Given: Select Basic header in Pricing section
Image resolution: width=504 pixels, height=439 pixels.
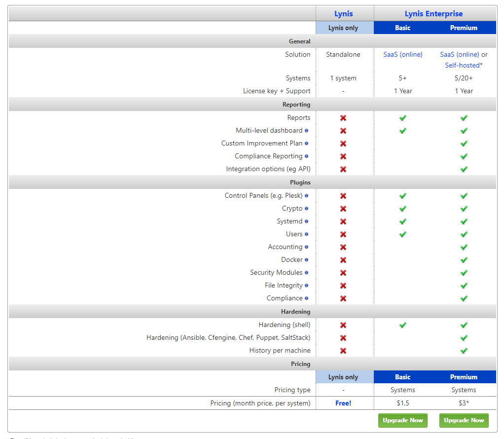Looking at the screenshot, I should pyautogui.click(x=403, y=377).
